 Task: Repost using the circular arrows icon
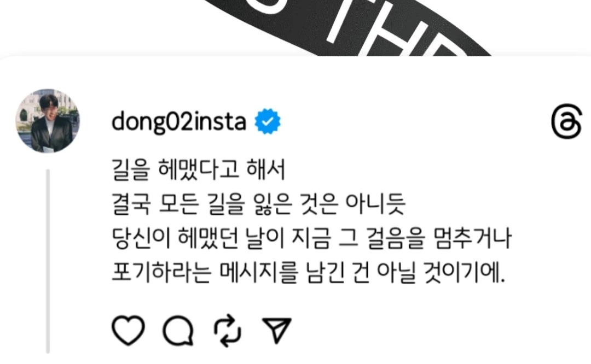click(228, 331)
